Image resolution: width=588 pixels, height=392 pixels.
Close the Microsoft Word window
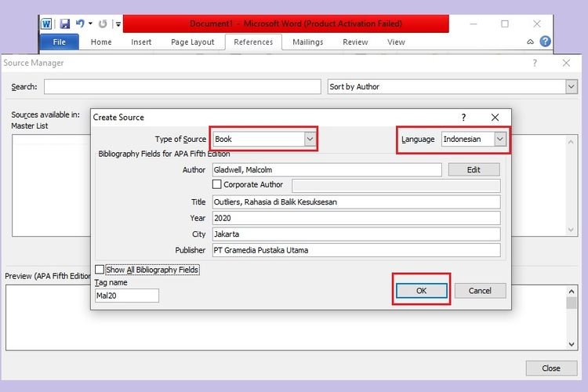[x=537, y=24]
